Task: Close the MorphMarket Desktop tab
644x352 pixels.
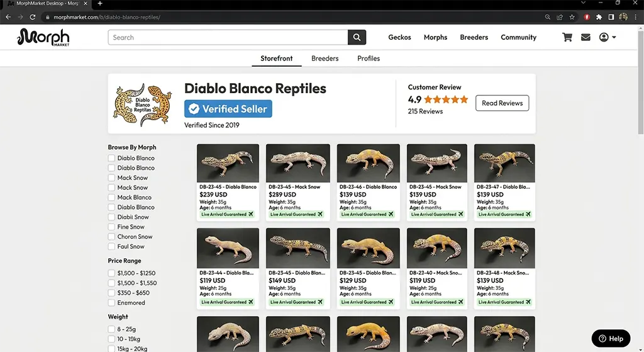Action: (x=86, y=4)
